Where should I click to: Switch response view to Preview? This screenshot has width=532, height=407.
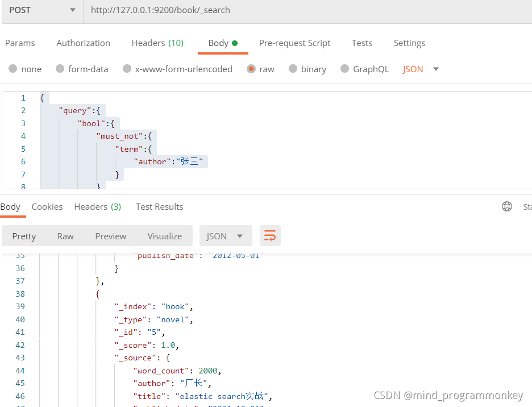pyautogui.click(x=111, y=236)
